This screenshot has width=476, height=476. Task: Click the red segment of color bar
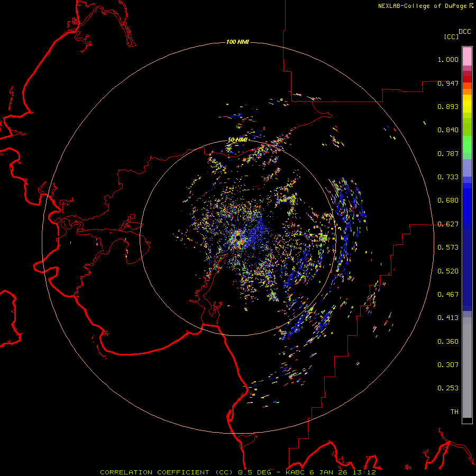467,79
